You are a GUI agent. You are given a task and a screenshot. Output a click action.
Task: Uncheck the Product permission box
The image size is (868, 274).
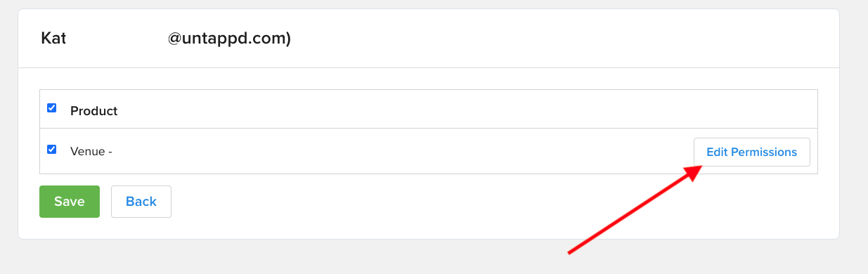[51, 108]
